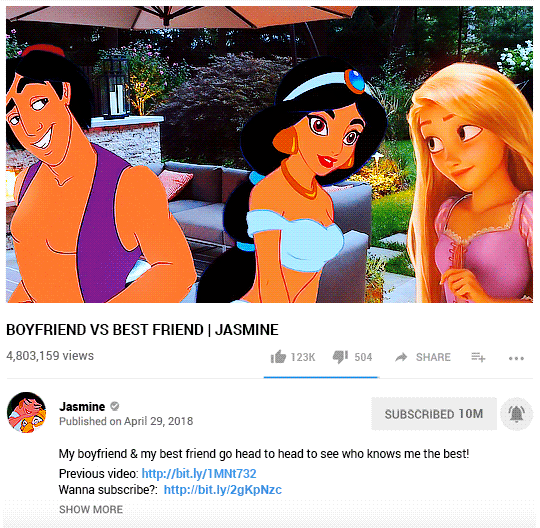The image size is (540, 528).
Task: Open the Previous video bit.ly/1MNt732 link
Action: [x=199, y=474]
